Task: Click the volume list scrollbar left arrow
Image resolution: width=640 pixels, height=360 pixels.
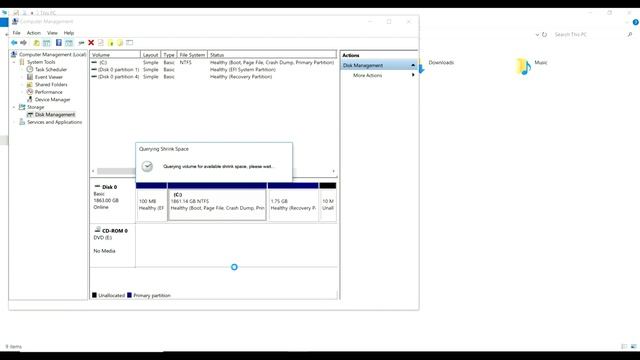Action: [93, 171]
